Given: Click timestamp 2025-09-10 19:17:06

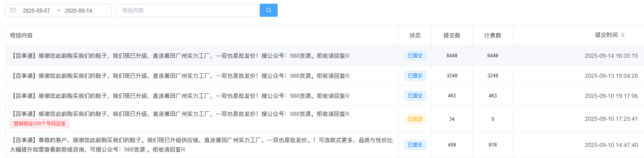Looking at the screenshot, I should click(x=611, y=96).
